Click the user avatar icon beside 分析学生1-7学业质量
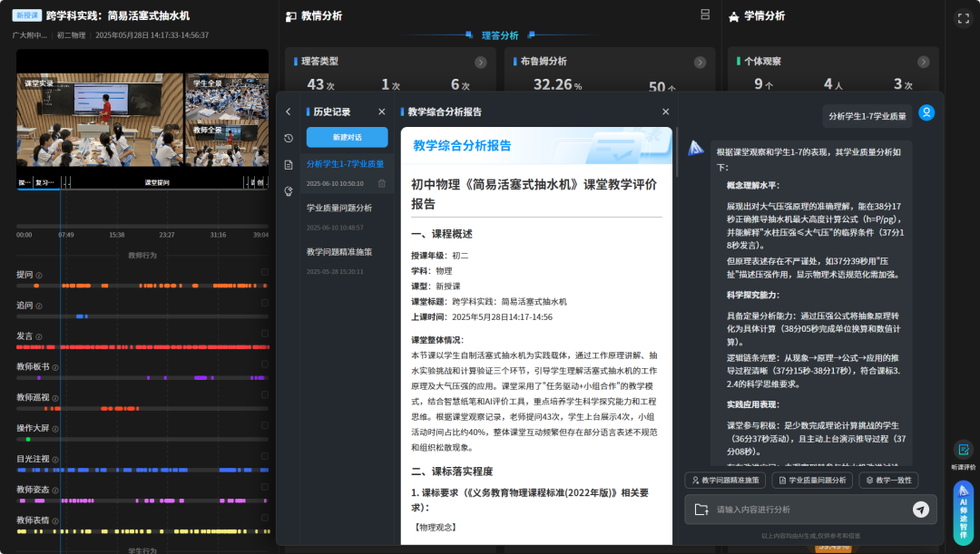The image size is (980, 554). click(925, 112)
